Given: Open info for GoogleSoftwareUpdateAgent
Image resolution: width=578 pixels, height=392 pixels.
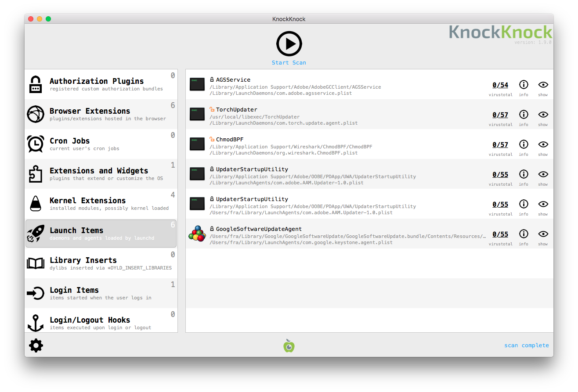Looking at the screenshot, I should click(x=524, y=234).
